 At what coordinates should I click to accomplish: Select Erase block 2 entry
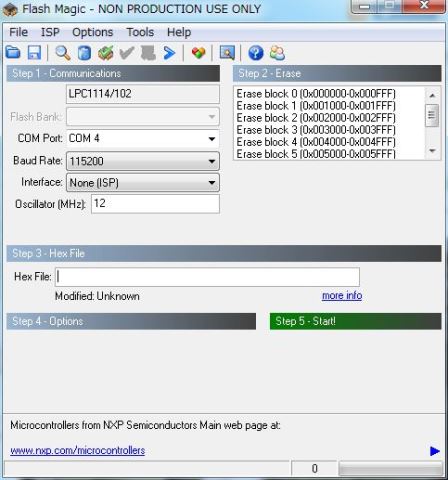[316, 118]
